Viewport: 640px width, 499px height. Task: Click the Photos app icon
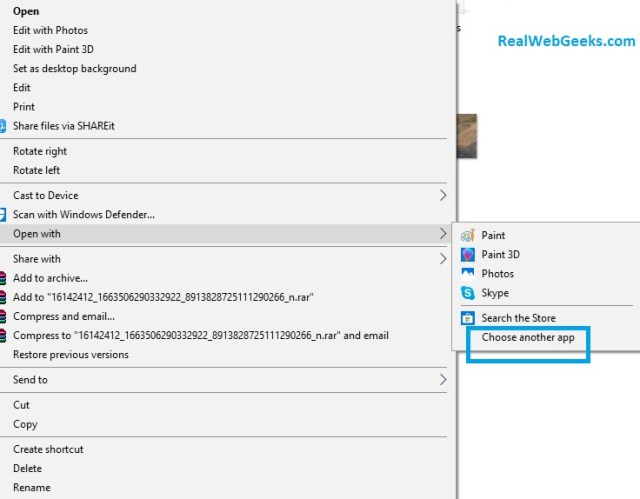coord(467,273)
